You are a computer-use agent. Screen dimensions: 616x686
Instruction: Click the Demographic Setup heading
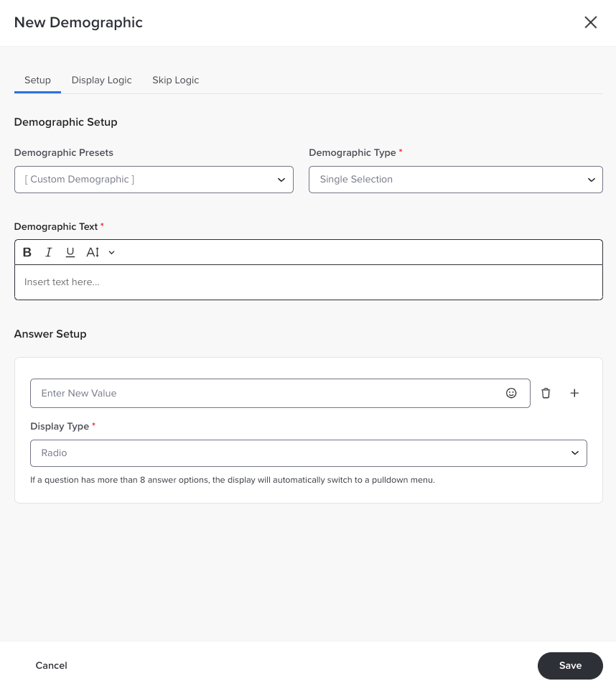pyautogui.click(x=65, y=122)
